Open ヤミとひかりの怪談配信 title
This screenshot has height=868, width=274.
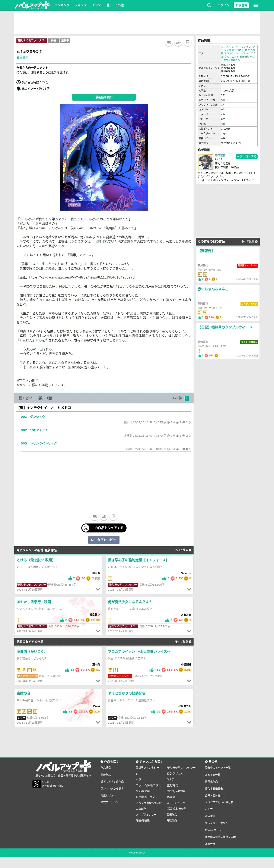click(127, 694)
